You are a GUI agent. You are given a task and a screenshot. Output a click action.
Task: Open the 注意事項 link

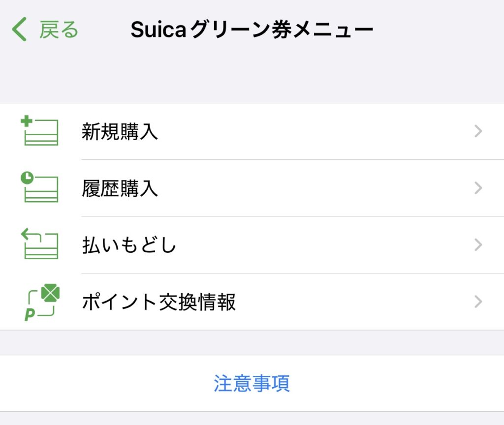tap(252, 383)
